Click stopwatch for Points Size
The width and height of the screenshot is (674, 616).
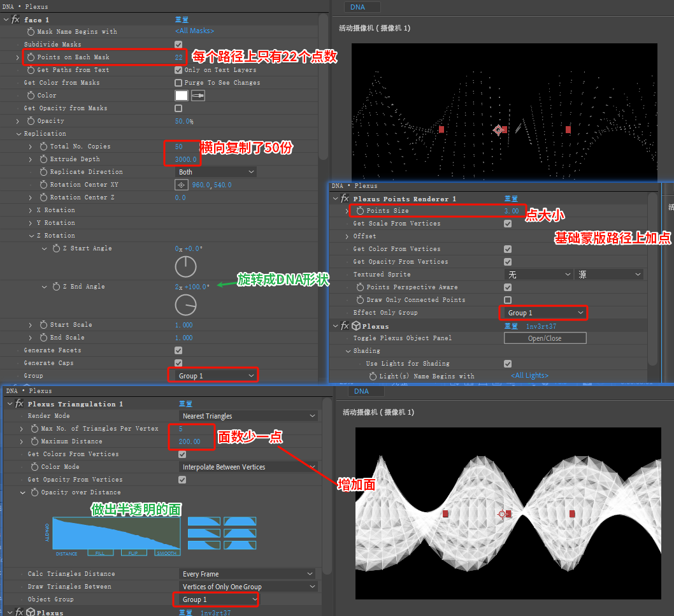[360, 211]
